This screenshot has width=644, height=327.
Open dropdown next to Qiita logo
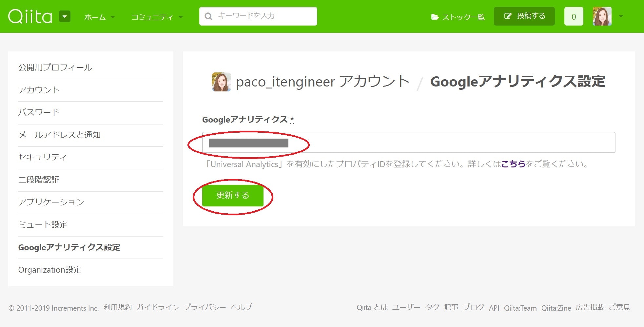[x=65, y=16]
